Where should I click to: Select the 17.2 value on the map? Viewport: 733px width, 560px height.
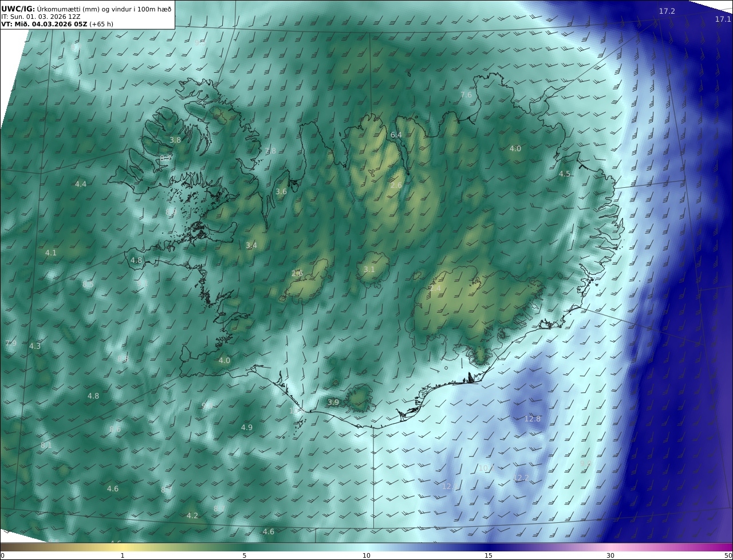667,11
